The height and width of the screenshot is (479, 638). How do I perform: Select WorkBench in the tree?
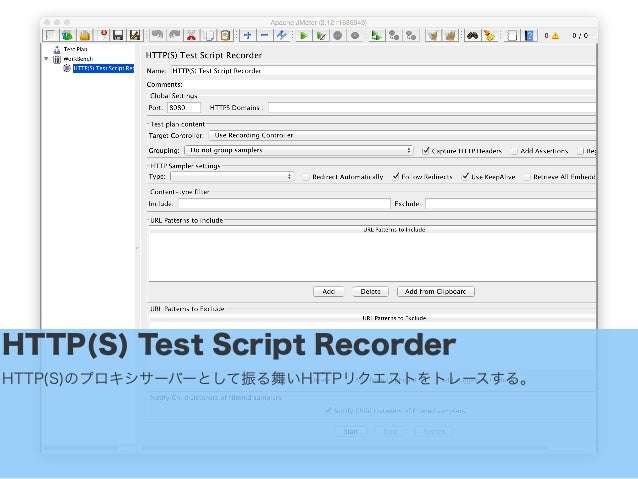[78, 59]
